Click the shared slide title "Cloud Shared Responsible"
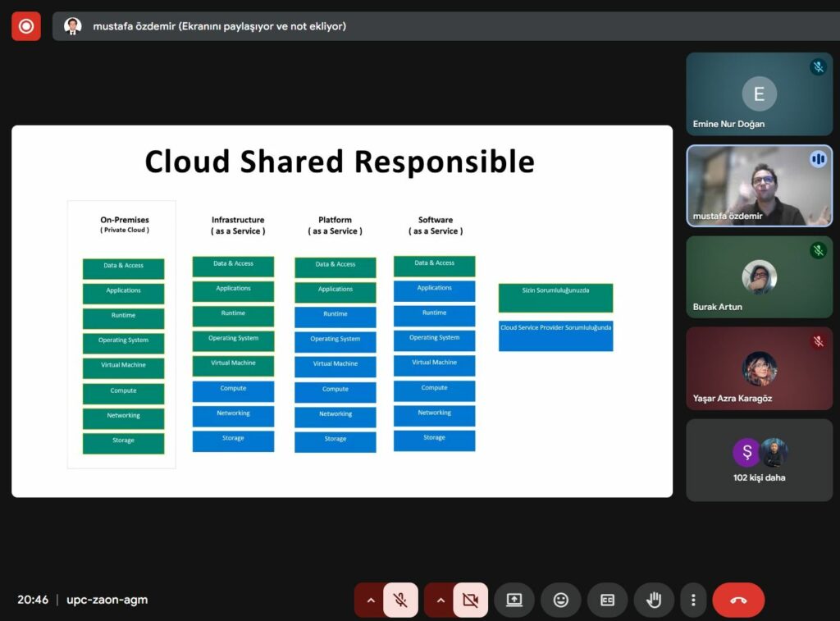Image resolution: width=840 pixels, height=621 pixels. click(x=340, y=162)
